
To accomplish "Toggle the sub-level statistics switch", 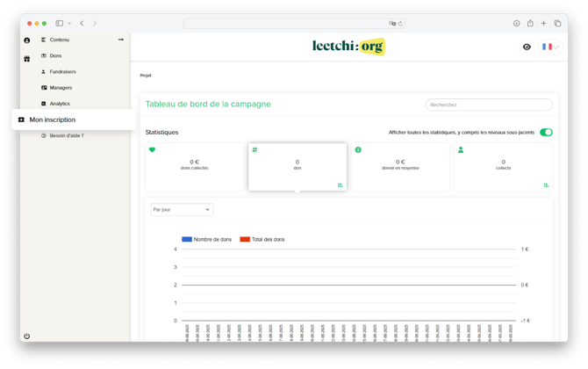I will [x=546, y=133].
